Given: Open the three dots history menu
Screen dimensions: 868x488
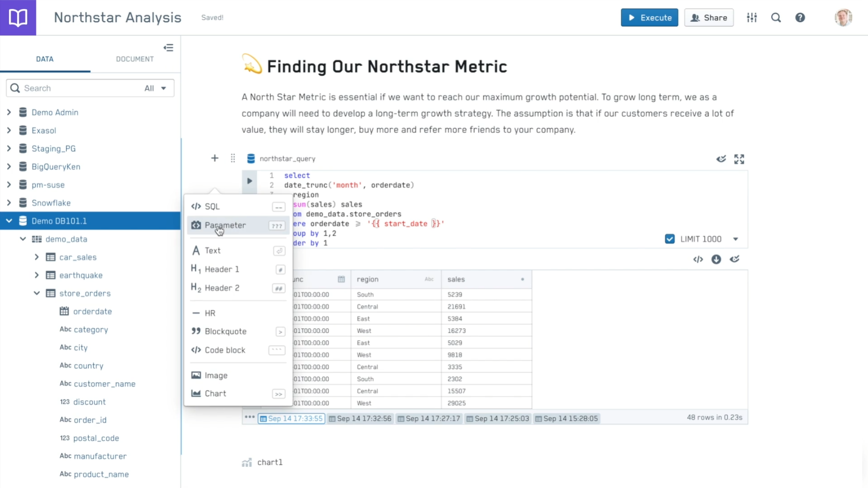Looking at the screenshot, I should tap(250, 417).
